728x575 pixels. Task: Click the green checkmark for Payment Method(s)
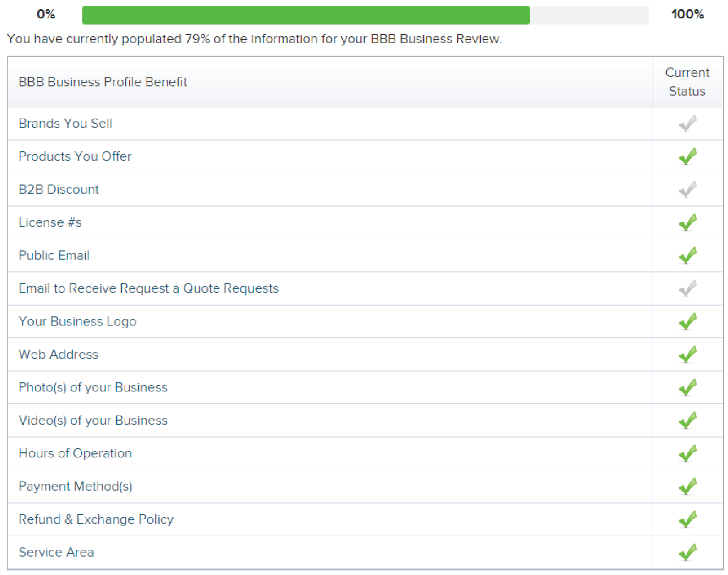(688, 486)
